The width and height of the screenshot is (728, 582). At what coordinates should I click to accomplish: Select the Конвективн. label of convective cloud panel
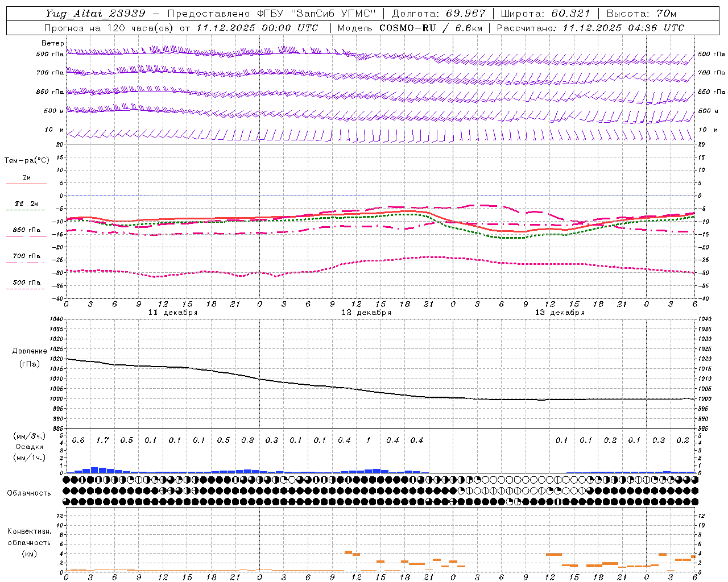[x=29, y=531]
